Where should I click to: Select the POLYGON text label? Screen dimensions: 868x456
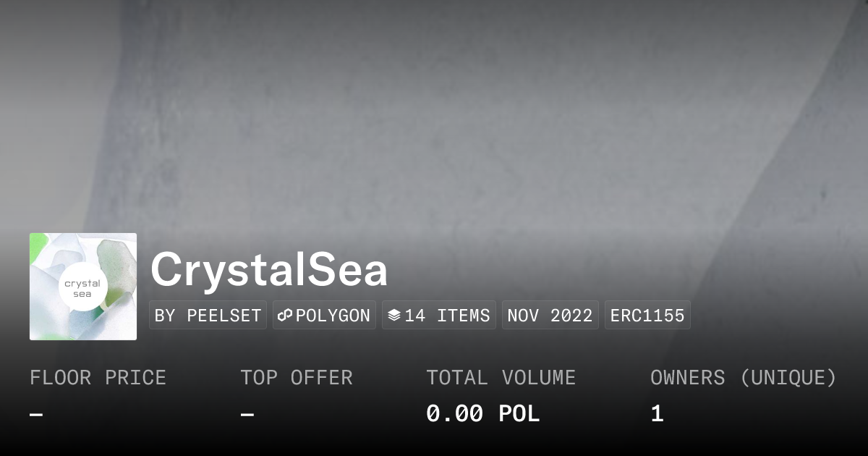click(333, 316)
